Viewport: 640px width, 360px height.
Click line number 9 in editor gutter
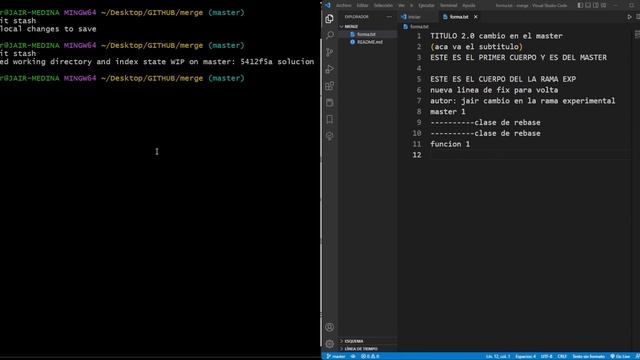click(x=418, y=122)
